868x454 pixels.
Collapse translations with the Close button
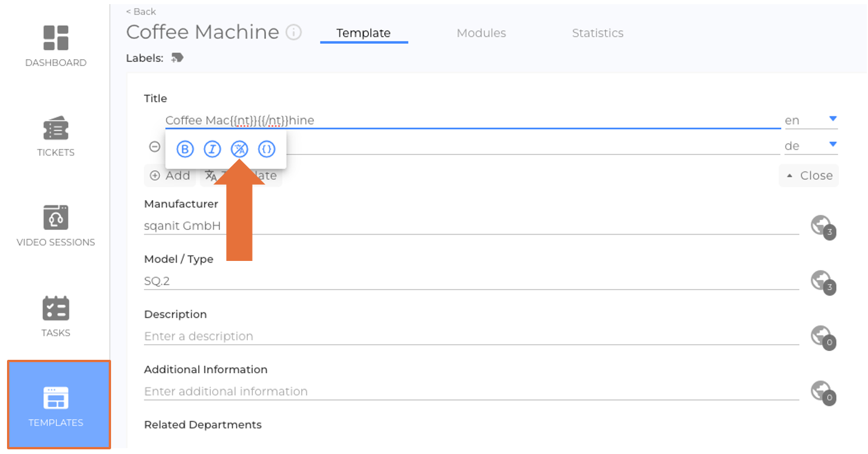point(809,176)
